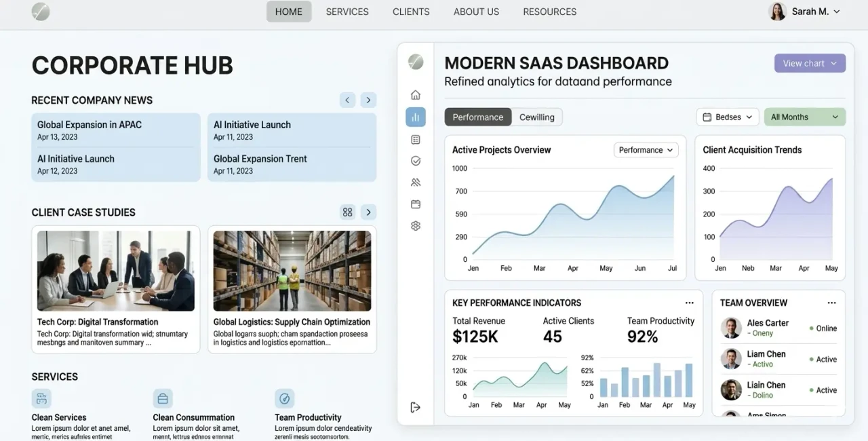868x441 pixels.
Task: Open Tech Corp: Digital Transformation title
Action: pos(98,322)
